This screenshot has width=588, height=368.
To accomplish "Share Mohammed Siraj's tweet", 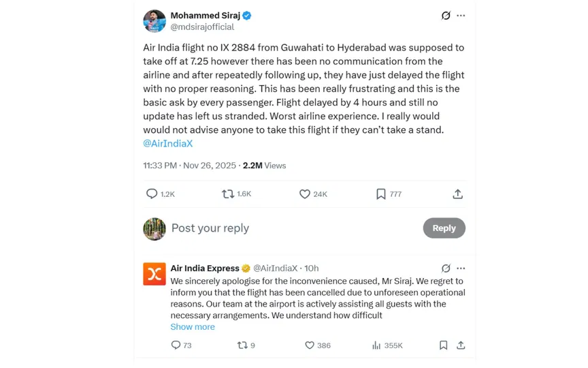I will [458, 194].
